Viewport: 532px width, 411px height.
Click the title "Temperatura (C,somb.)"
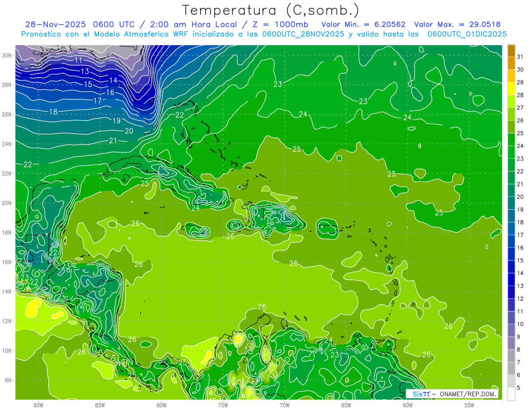click(x=270, y=10)
